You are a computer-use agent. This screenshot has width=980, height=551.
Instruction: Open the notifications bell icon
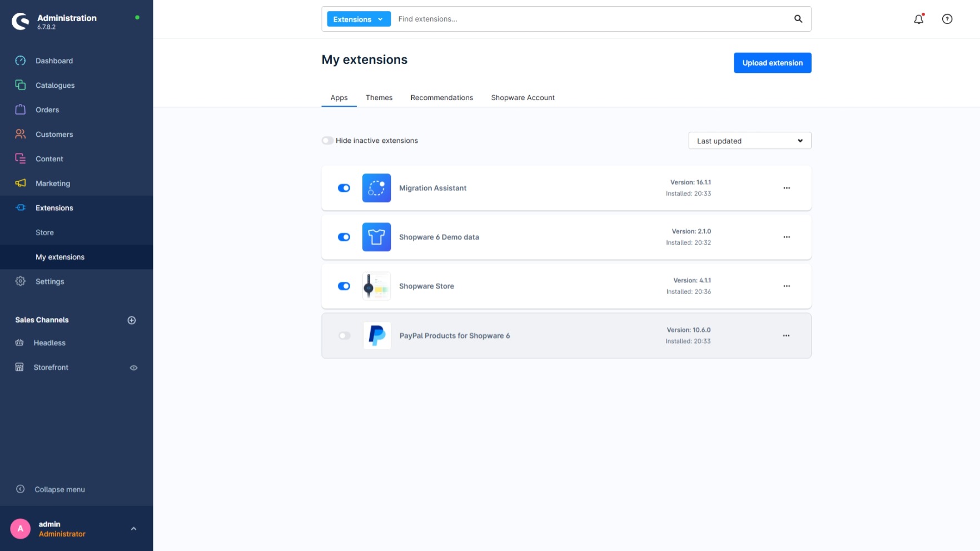[x=918, y=19]
